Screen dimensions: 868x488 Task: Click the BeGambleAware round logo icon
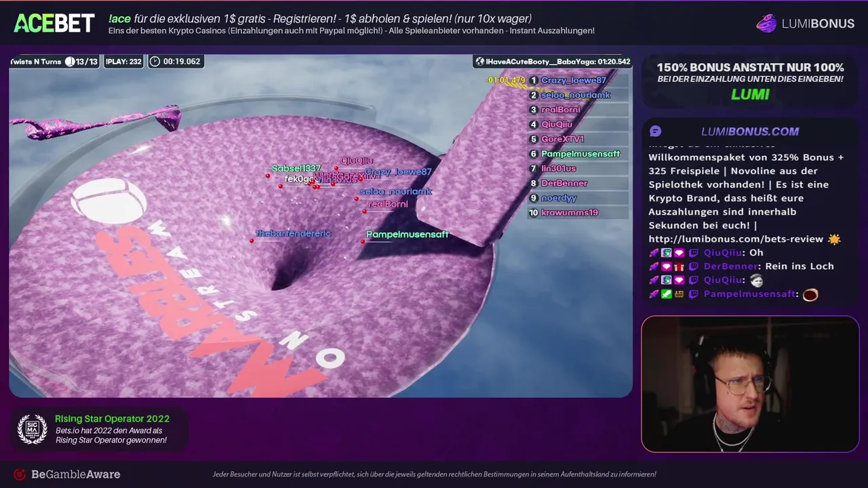[20, 474]
